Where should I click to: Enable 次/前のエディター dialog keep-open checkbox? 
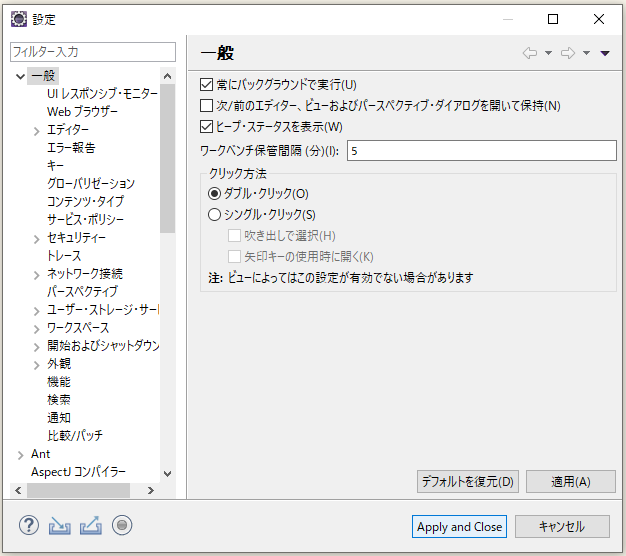[x=206, y=105]
